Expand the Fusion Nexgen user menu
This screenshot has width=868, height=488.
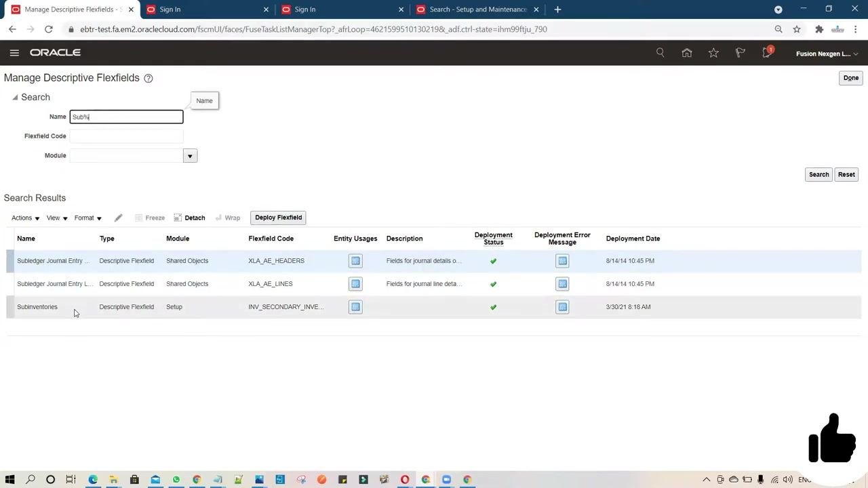827,54
